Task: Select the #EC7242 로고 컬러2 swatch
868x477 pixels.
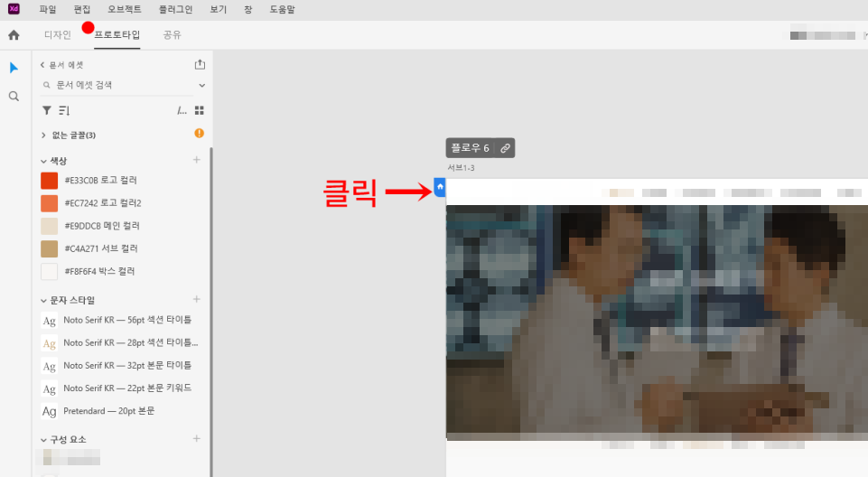Action: pyautogui.click(x=50, y=203)
